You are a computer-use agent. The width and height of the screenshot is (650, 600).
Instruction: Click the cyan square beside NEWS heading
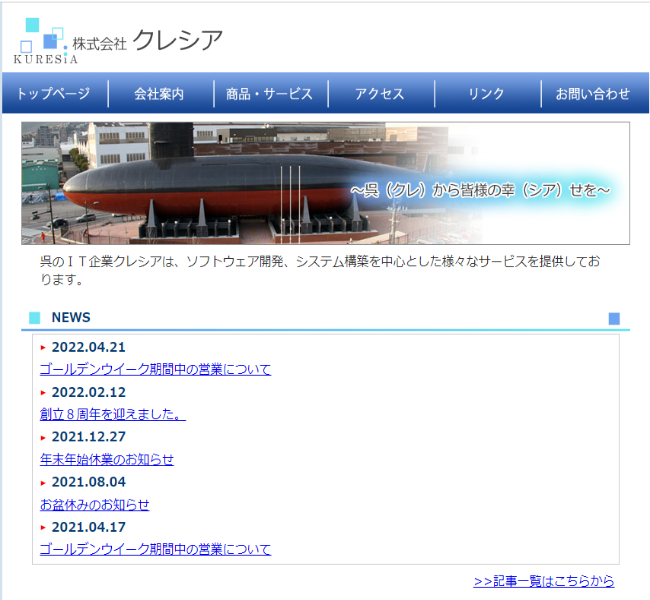[34, 318]
